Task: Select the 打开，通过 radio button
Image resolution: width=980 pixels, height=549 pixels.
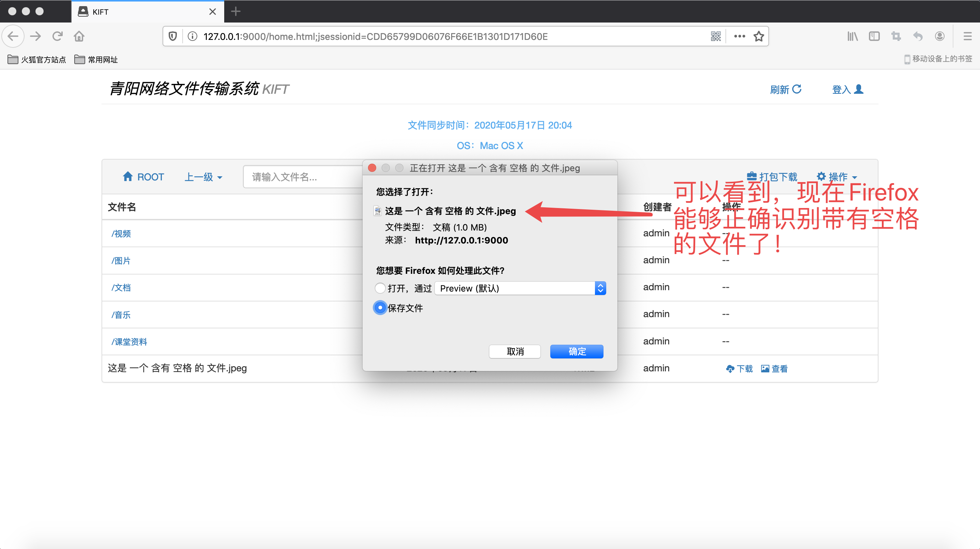Action: 380,288
